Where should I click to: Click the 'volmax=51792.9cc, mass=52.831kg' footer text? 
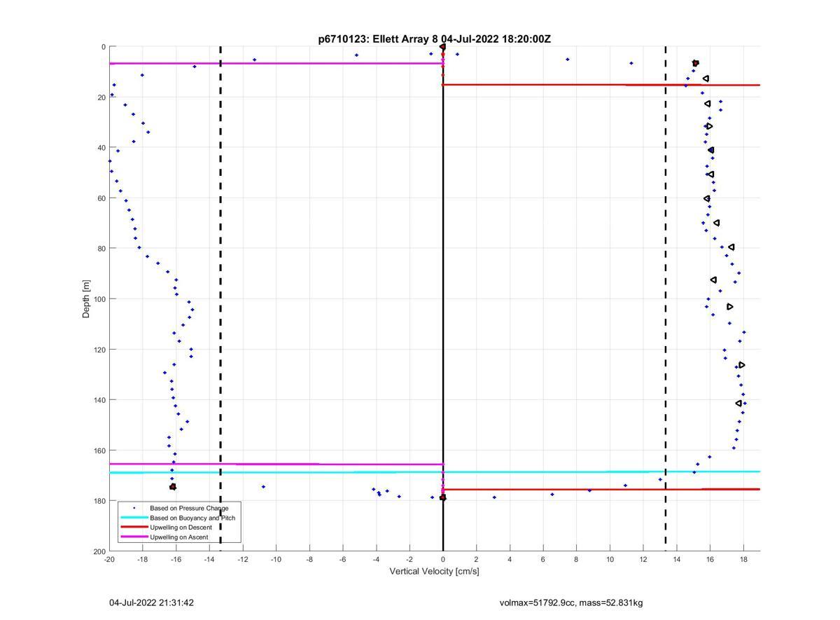tap(571, 602)
